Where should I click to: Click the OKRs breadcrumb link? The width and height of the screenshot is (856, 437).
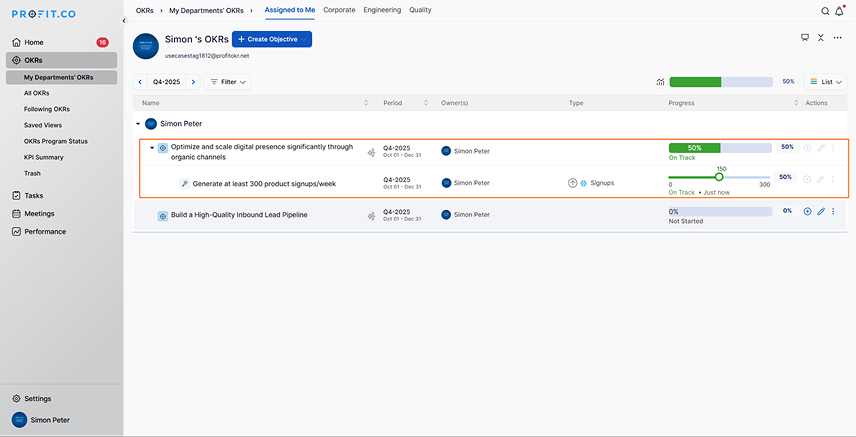[x=145, y=10]
